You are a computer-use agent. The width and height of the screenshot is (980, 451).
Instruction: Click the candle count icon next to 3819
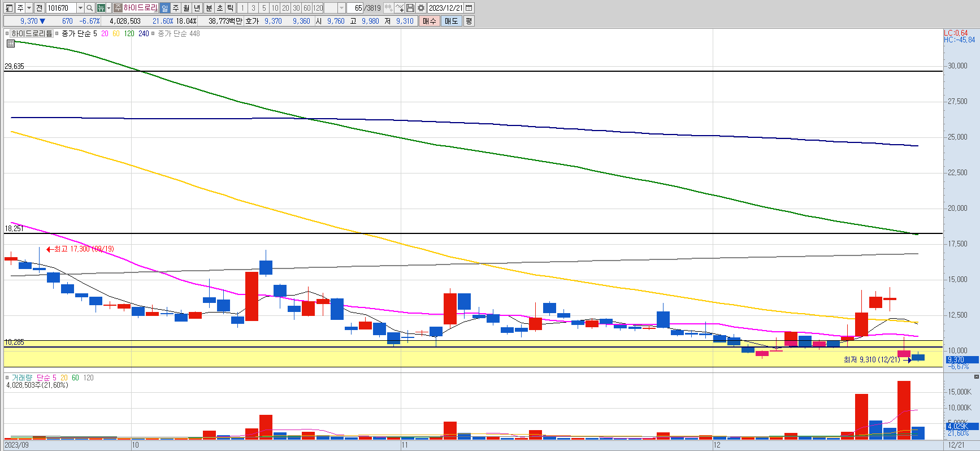tap(388, 8)
